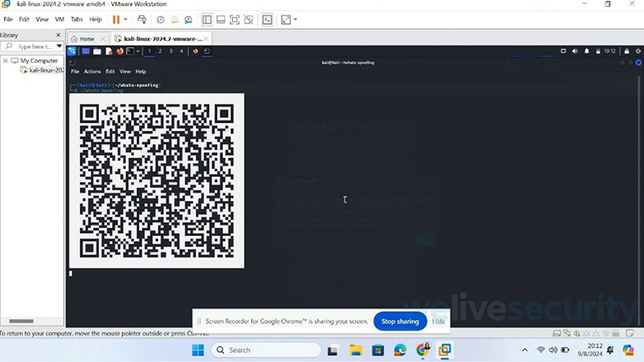Open the library search filter dropdown
The image size is (644, 362).
pyautogui.click(x=59, y=47)
